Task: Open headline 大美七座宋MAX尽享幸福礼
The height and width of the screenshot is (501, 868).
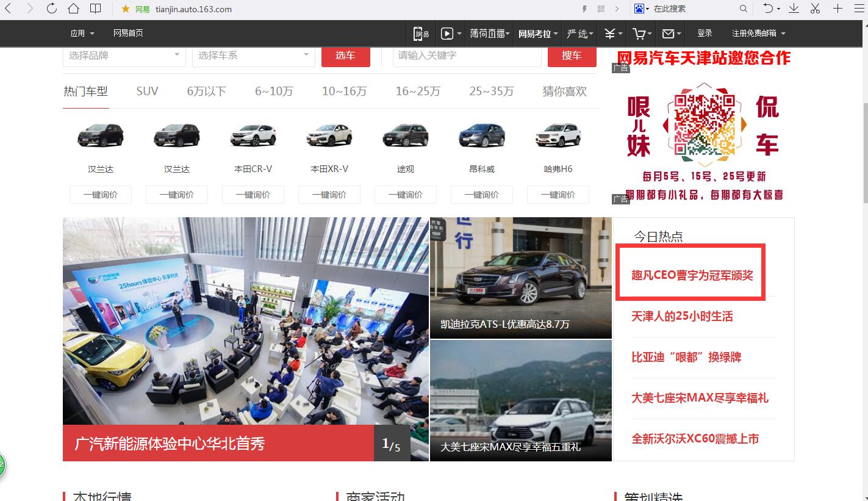Action: point(700,398)
